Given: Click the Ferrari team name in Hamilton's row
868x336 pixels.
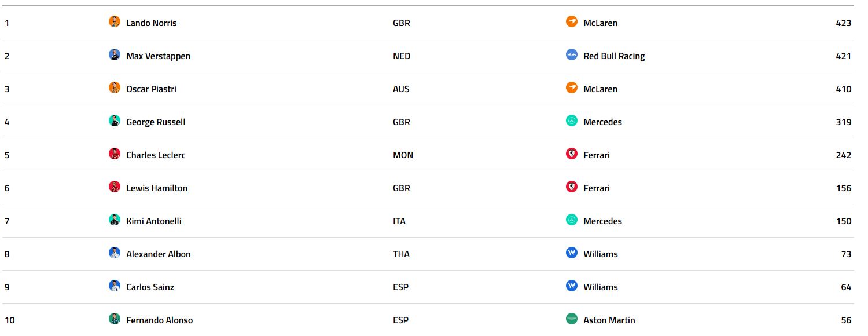Looking at the screenshot, I should tap(596, 188).
